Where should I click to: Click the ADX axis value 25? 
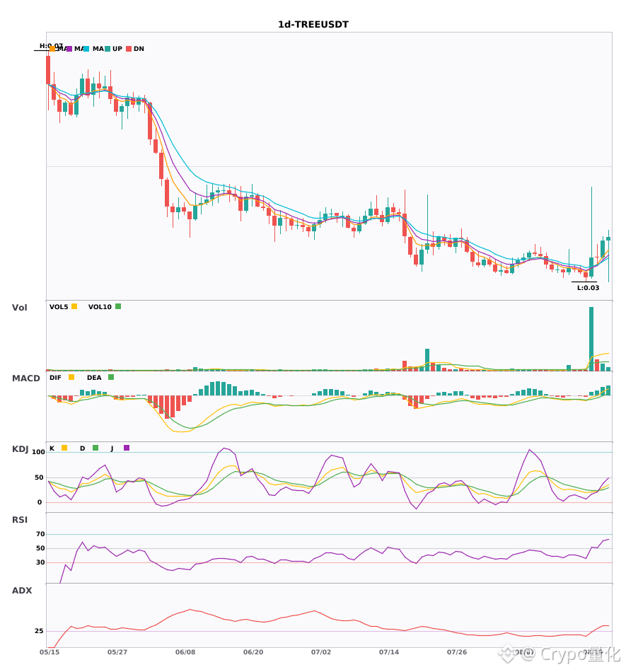click(x=39, y=631)
